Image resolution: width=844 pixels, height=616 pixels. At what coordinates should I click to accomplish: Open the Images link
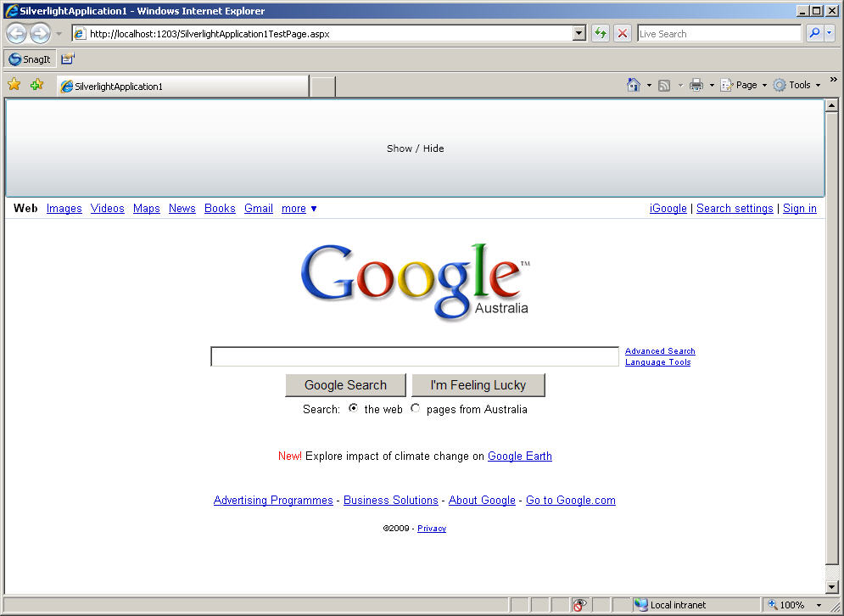pyautogui.click(x=64, y=209)
